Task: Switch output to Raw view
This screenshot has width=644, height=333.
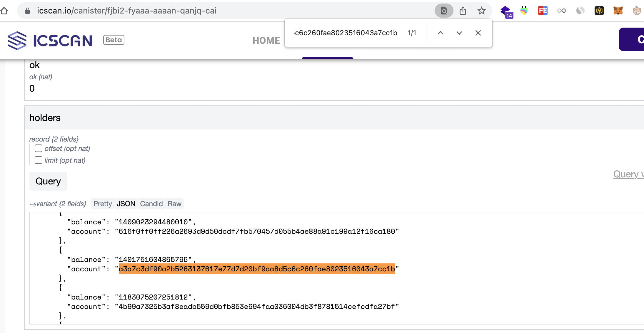Action: pos(174,204)
